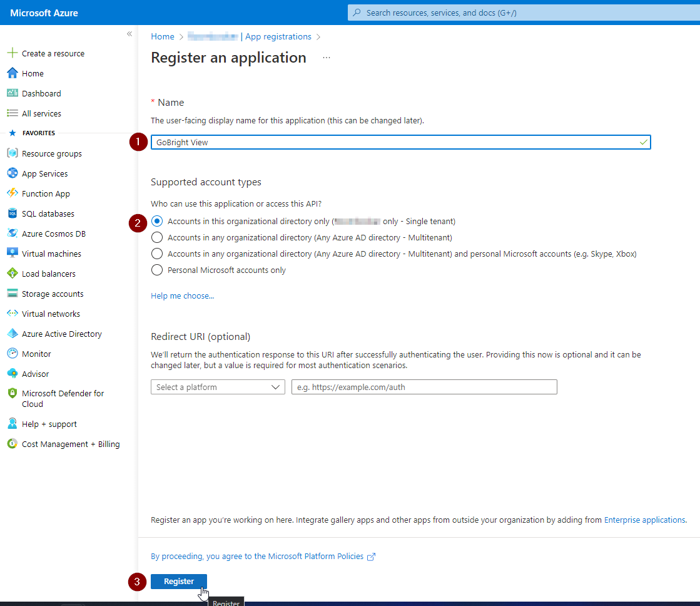This screenshot has height=606, width=700.
Task: Open Load balancers menu entry
Action: point(49,274)
